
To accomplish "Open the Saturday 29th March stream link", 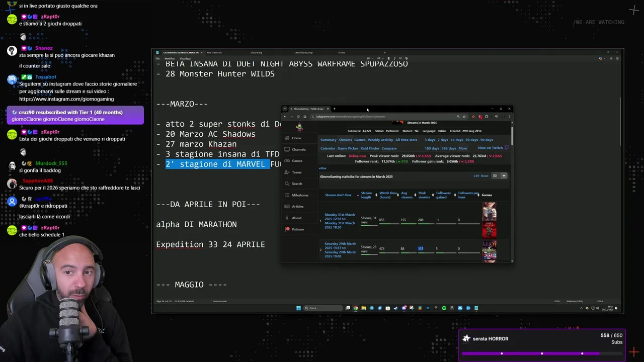I will coord(340,250).
